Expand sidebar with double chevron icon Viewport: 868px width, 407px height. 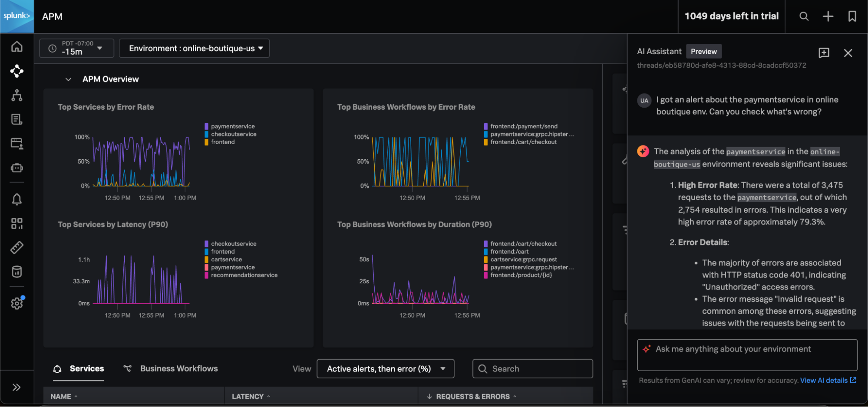17,387
